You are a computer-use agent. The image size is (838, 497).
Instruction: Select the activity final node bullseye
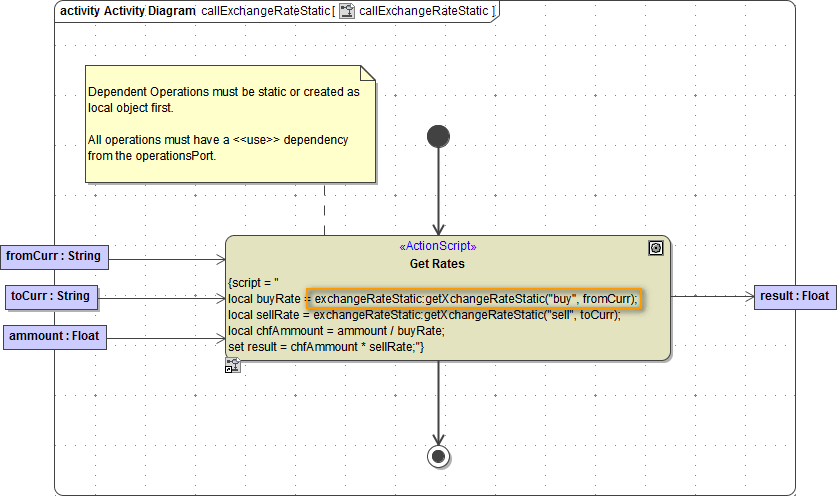(x=438, y=456)
